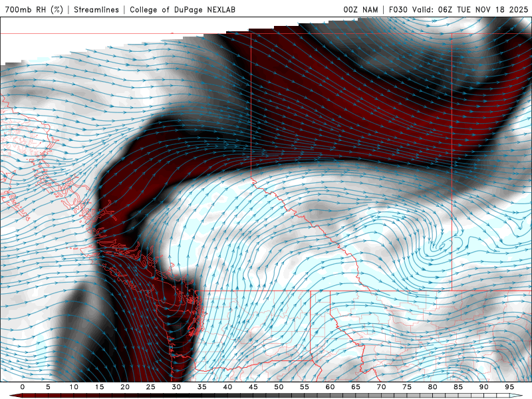Click "Valid: 06Z TUE NOV 18 2025" text
This screenshot has width=532, height=399.
[470, 9]
